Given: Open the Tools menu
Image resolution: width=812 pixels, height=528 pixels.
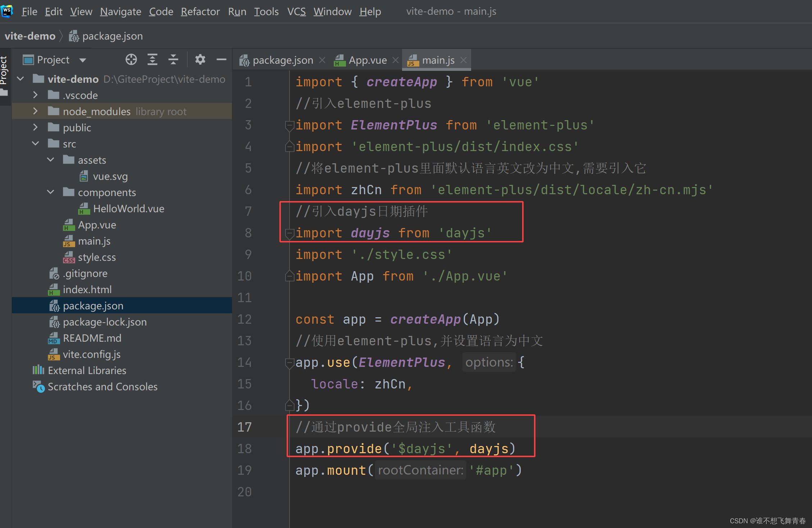Looking at the screenshot, I should 266,12.
